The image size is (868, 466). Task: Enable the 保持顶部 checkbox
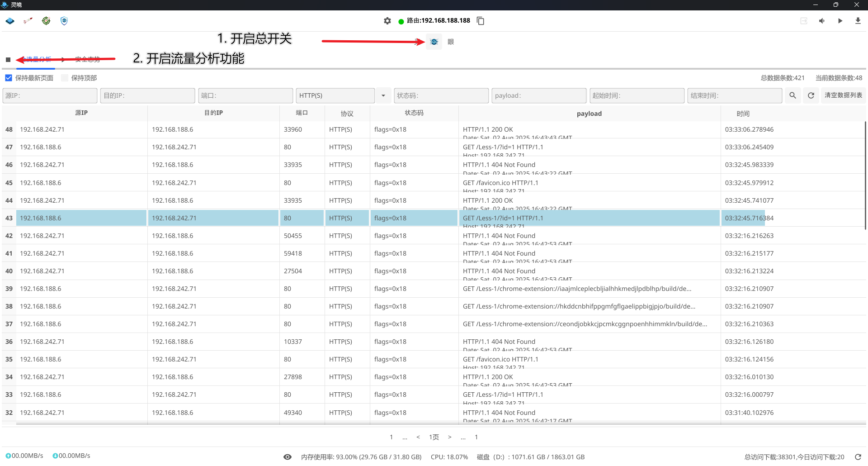(65, 78)
